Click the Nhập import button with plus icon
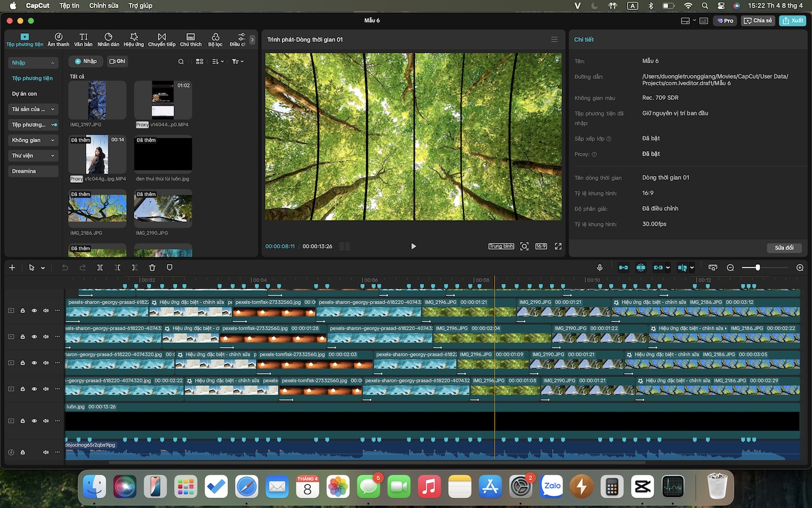Image resolution: width=812 pixels, height=508 pixels. (x=86, y=61)
